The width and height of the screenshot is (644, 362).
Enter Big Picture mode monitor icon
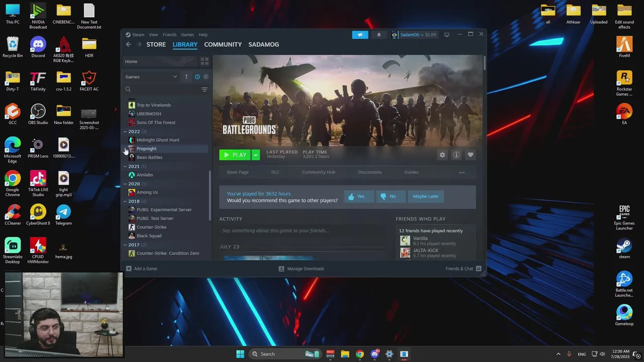pyautogui.click(x=446, y=35)
